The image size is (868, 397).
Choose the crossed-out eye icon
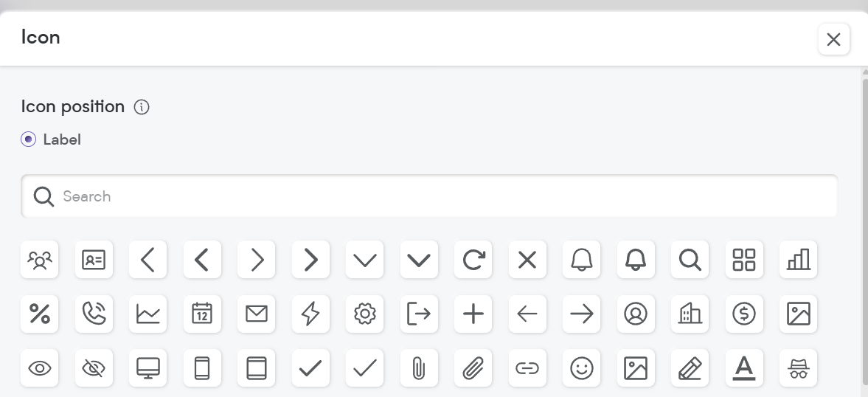pyautogui.click(x=94, y=367)
